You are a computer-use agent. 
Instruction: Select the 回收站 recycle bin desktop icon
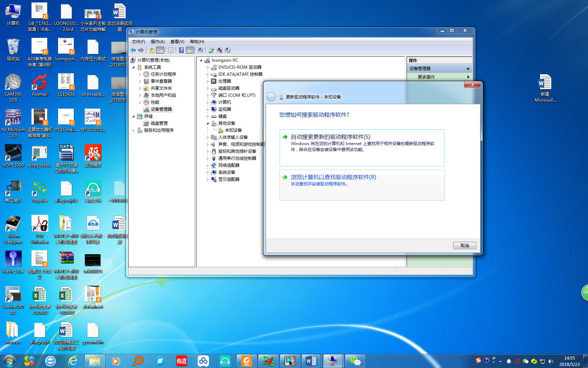[x=13, y=50]
